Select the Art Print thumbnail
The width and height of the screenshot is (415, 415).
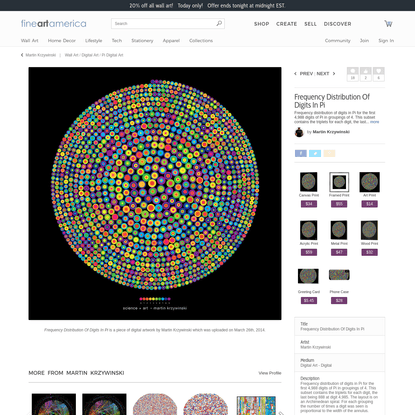[x=369, y=182]
